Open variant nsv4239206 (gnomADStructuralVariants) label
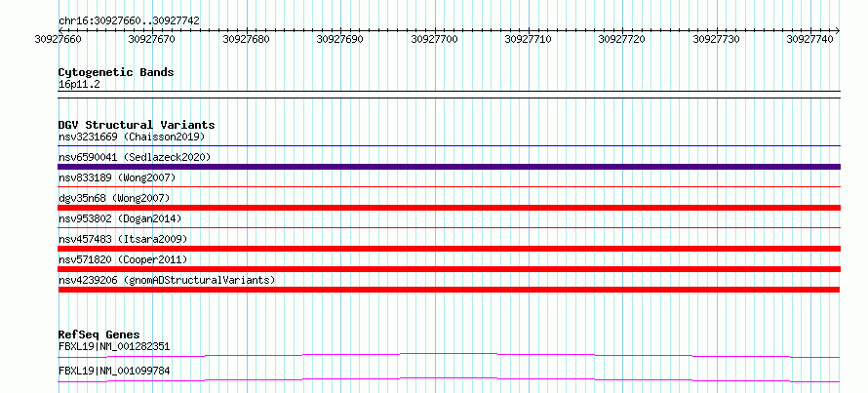The height and width of the screenshot is (393, 868). pos(167,280)
